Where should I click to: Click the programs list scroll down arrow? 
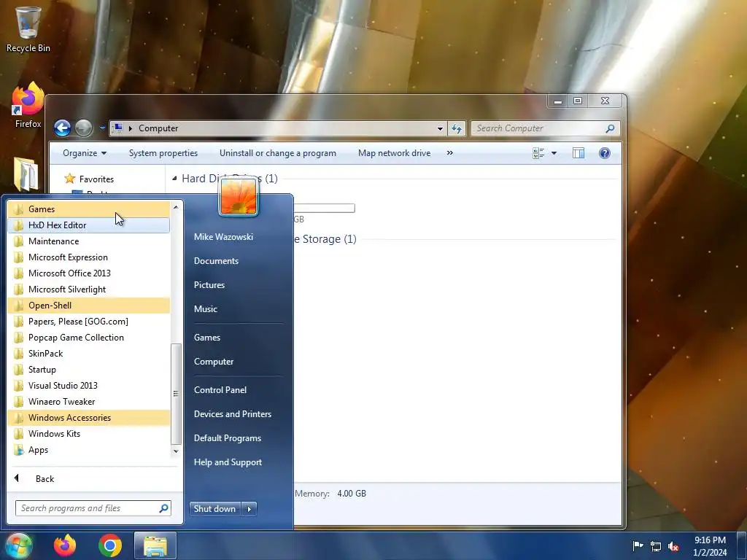[176, 451]
